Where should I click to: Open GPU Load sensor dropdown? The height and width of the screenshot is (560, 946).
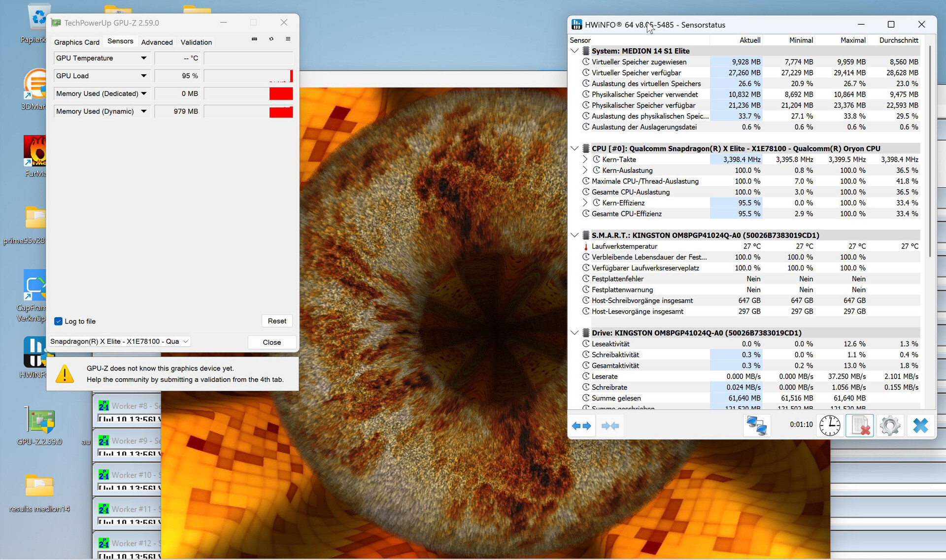(x=143, y=76)
